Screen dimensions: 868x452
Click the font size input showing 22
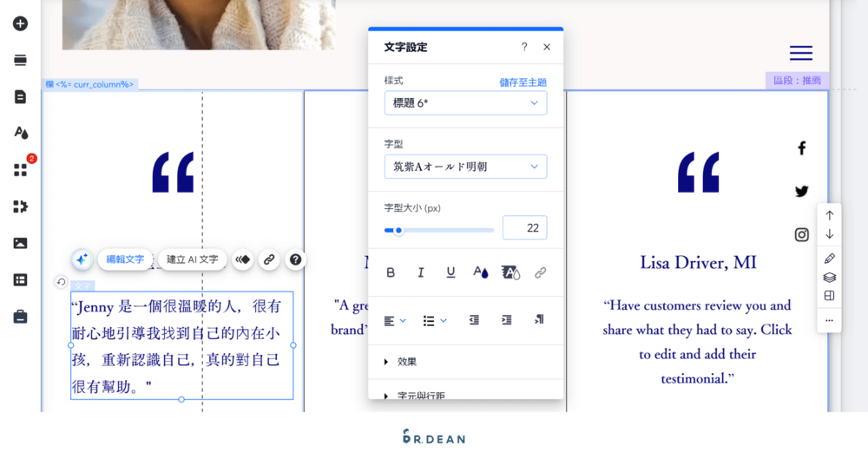point(524,228)
